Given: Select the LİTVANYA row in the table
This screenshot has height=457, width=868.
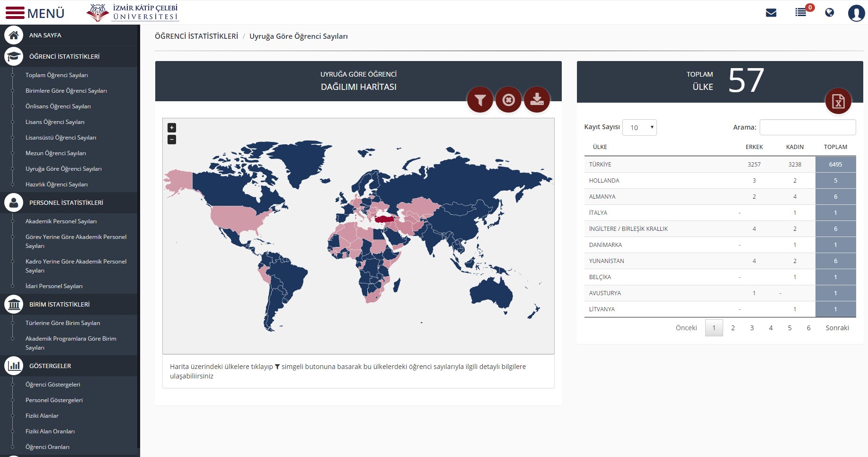Looking at the screenshot, I should [720, 309].
